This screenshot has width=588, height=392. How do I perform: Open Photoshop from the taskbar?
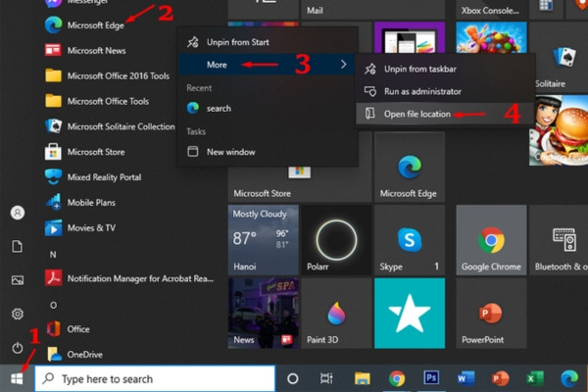pyautogui.click(x=431, y=378)
